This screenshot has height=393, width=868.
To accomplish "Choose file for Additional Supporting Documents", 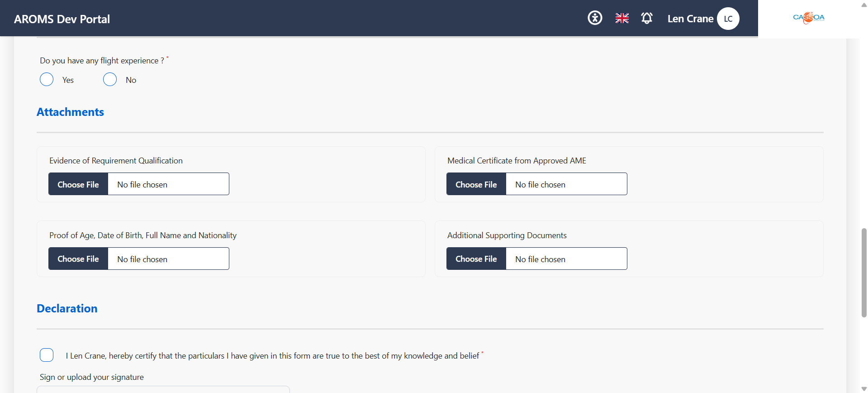I will point(476,259).
